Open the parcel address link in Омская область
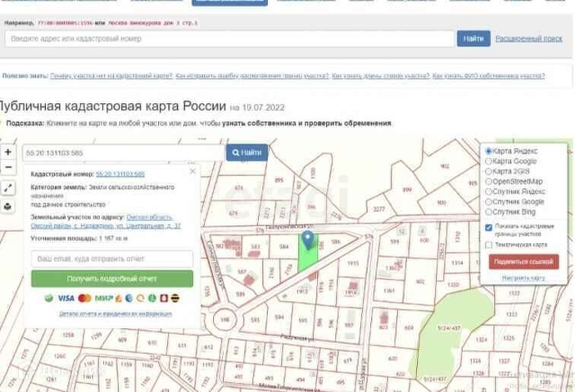The image size is (575, 392). point(106,222)
